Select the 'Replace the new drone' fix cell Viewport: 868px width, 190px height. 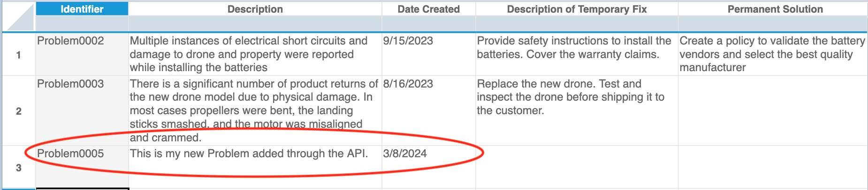tap(571, 97)
